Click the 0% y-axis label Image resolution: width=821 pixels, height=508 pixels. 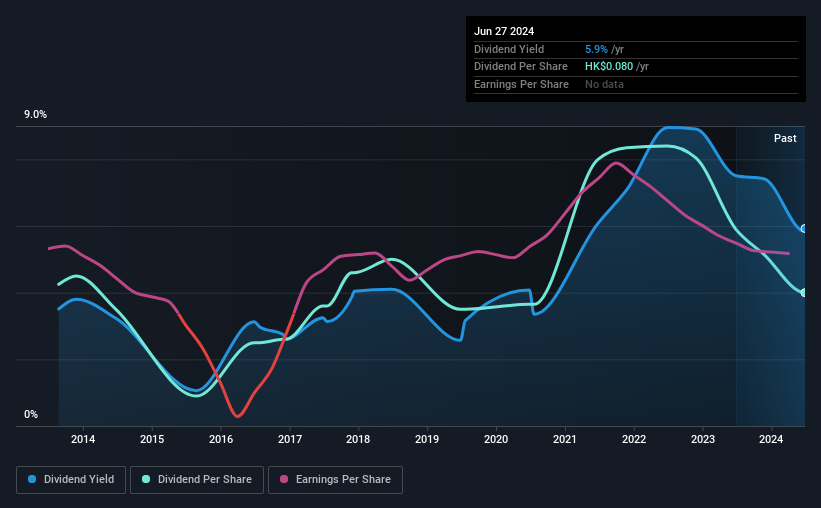31,415
